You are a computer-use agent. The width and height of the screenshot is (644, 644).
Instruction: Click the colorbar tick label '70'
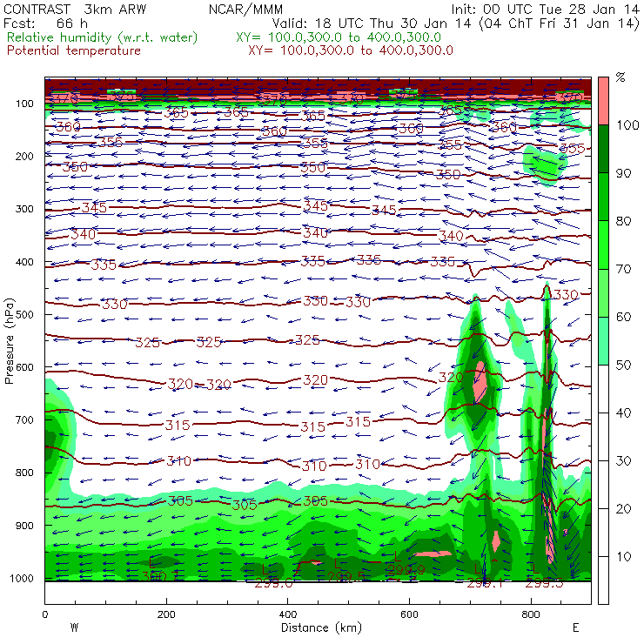624,269
